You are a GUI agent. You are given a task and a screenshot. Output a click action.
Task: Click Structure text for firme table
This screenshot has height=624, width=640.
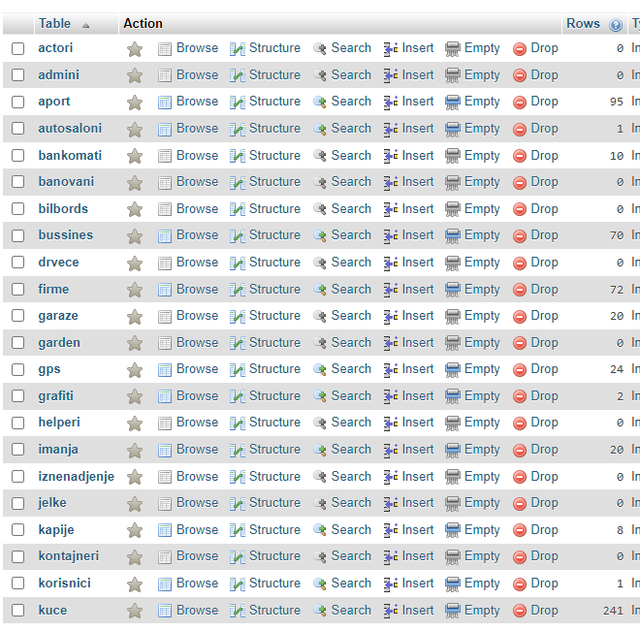275,289
